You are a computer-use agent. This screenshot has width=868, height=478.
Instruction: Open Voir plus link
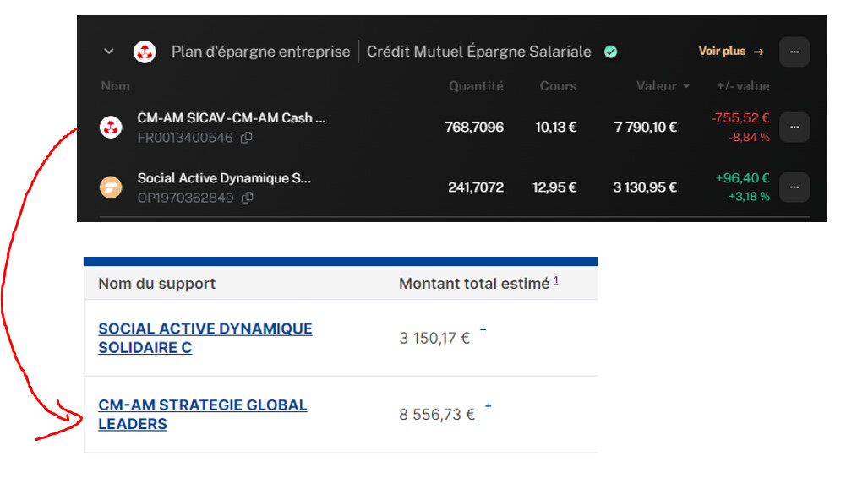pos(731,51)
